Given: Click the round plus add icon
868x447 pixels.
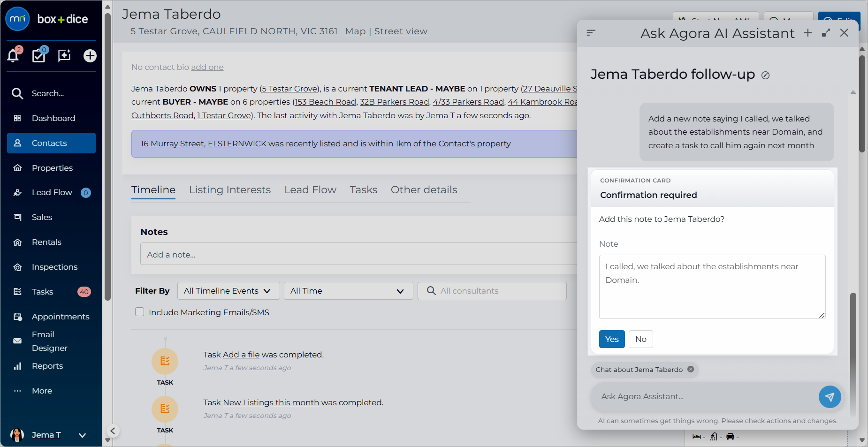Looking at the screenshot, I should point(90,56).
